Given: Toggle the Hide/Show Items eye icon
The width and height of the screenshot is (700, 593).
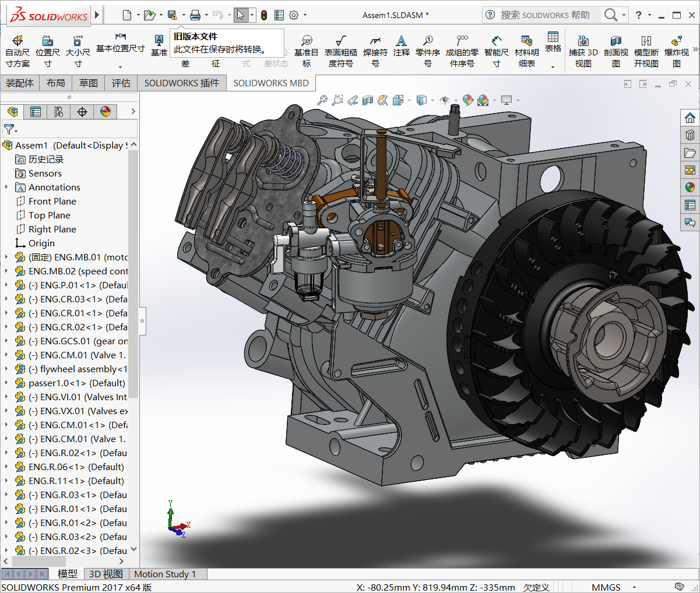Looking at the screenshot, I should pyautogui.click(x=445, y=100).
